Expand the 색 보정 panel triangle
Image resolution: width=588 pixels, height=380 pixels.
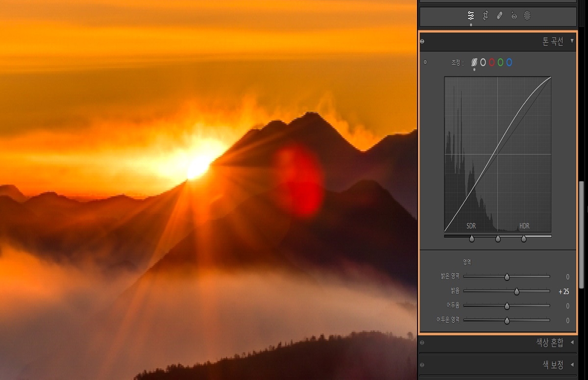(x=572, y=365)
